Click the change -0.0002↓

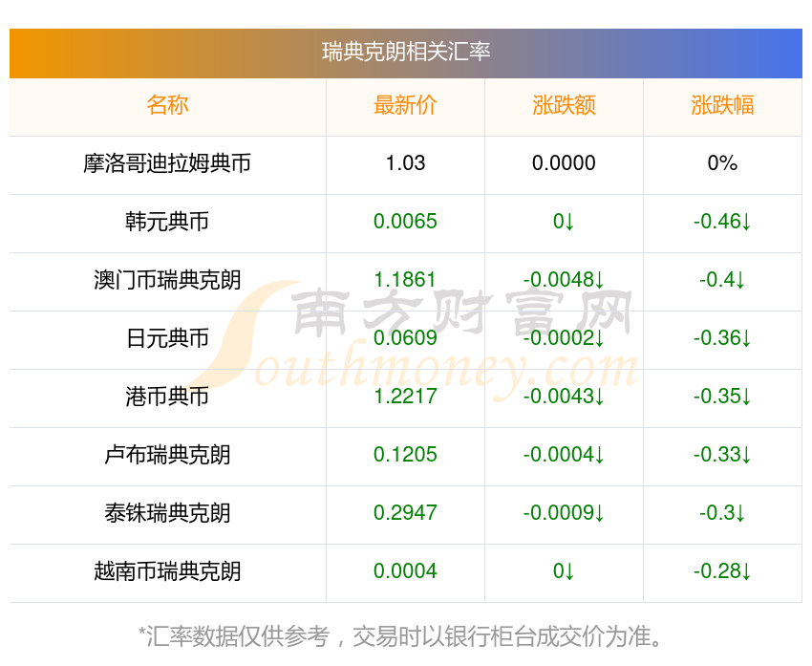tap(564, 338)
